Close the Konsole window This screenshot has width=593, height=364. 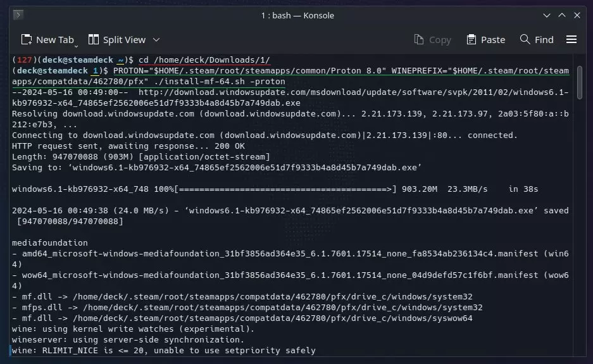point(577,16)
